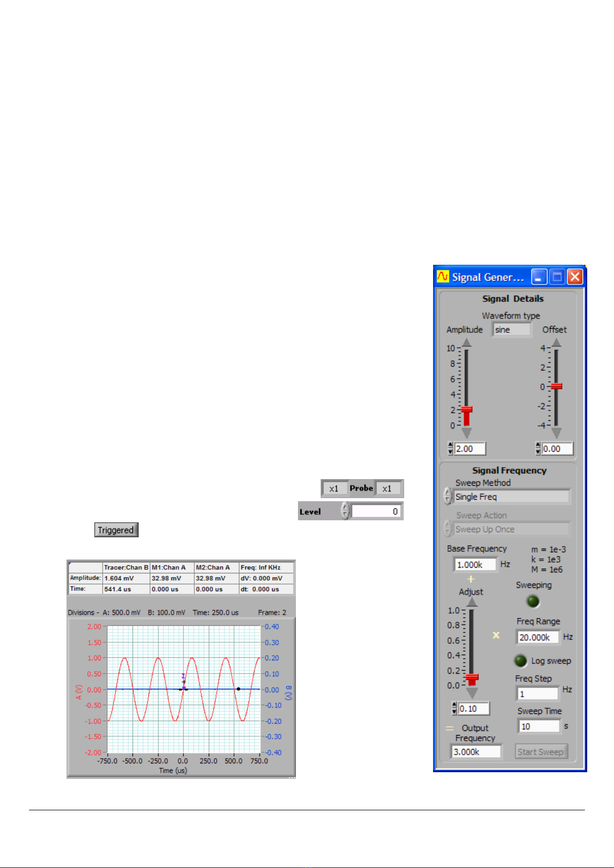
Task: Click the B (V) axis label
Action: coord(289,692)
